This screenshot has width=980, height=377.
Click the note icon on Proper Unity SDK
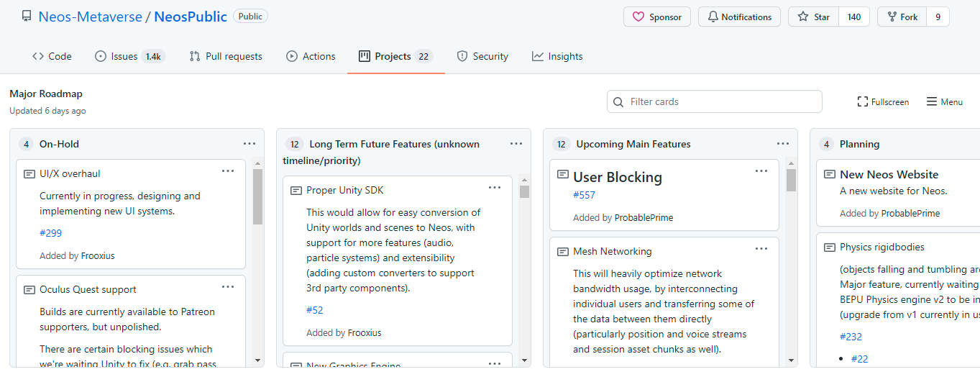pos(296,191)
